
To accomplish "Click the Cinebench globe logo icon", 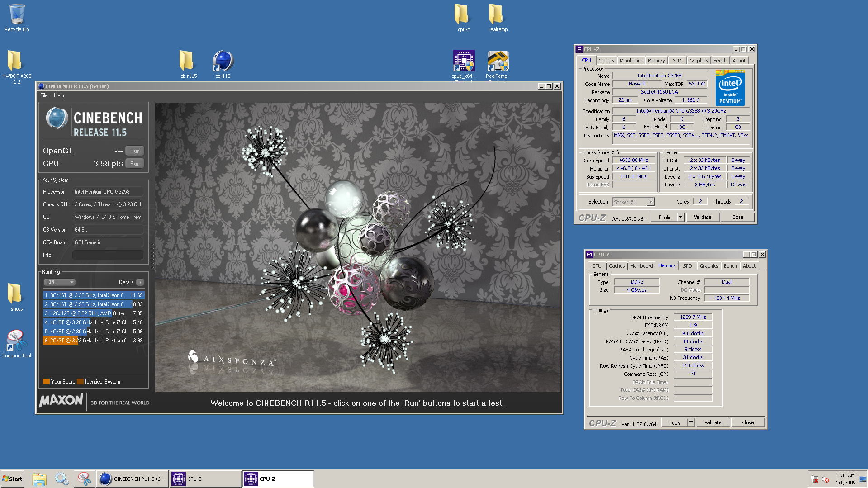I will 57,118.
